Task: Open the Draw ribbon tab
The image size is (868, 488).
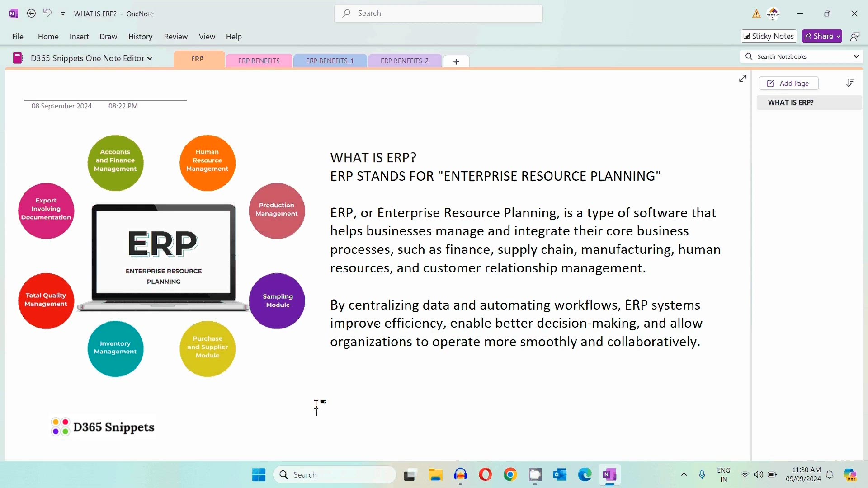Action: 108,37
